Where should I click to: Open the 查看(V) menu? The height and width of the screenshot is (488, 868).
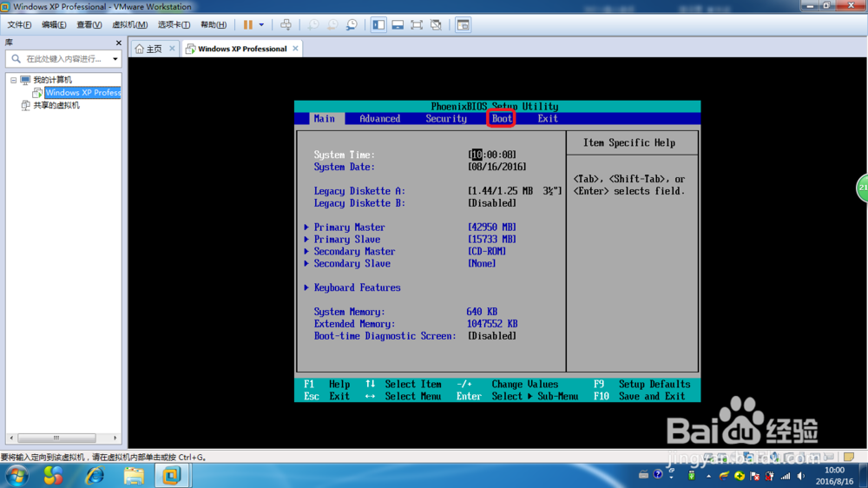(89, 25)
